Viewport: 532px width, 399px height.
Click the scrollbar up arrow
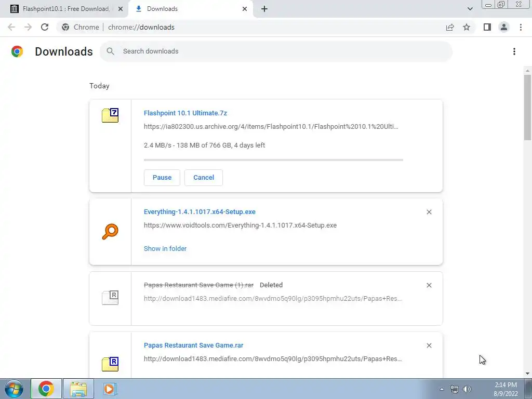(x=527, y=71)
